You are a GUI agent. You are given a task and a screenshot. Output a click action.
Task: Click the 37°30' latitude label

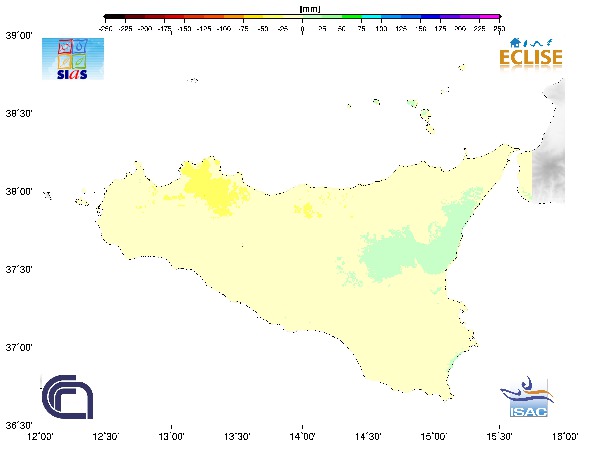pyautogui.click(x=19, y=269)
